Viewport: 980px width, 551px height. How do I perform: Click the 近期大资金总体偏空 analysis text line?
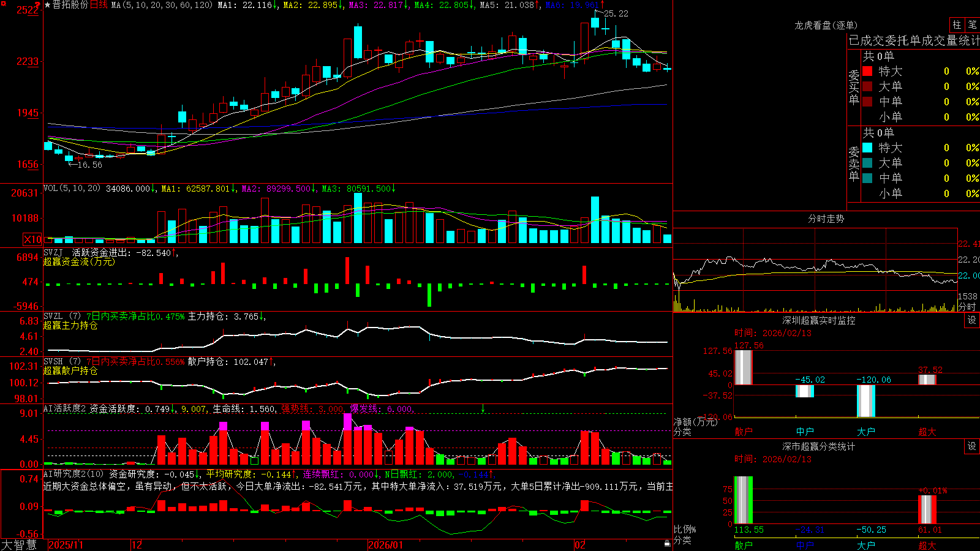click(x=358, y=486)
